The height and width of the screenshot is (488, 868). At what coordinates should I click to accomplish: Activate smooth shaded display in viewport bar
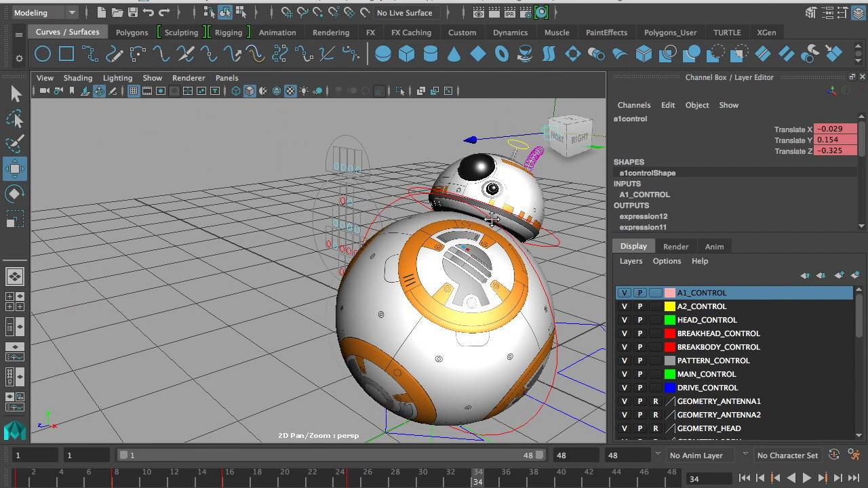[x=249, y=90]
